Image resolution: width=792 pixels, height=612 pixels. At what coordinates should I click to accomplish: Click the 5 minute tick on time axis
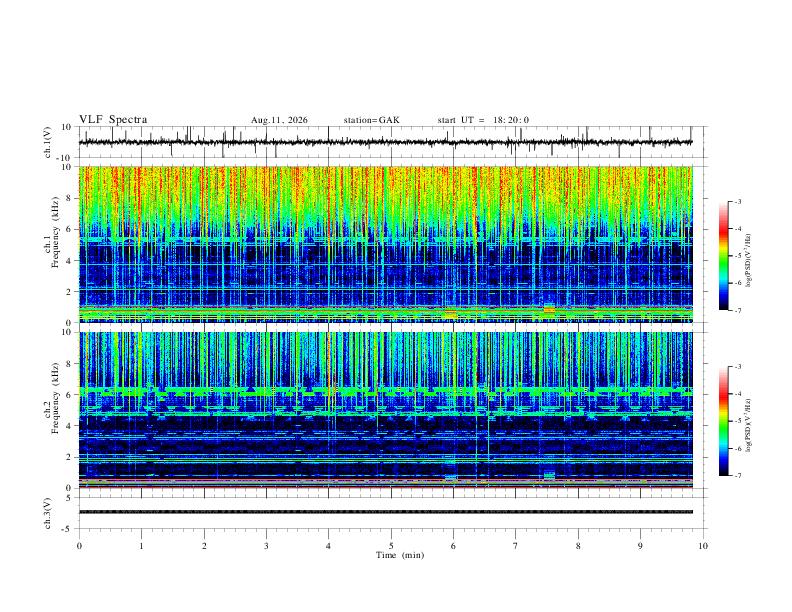click(x=391, y=546)
